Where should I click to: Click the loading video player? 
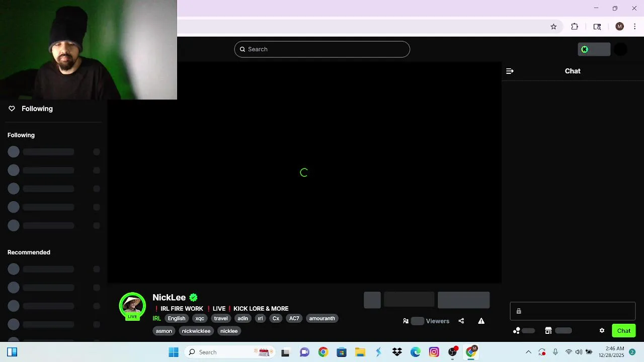304,172
